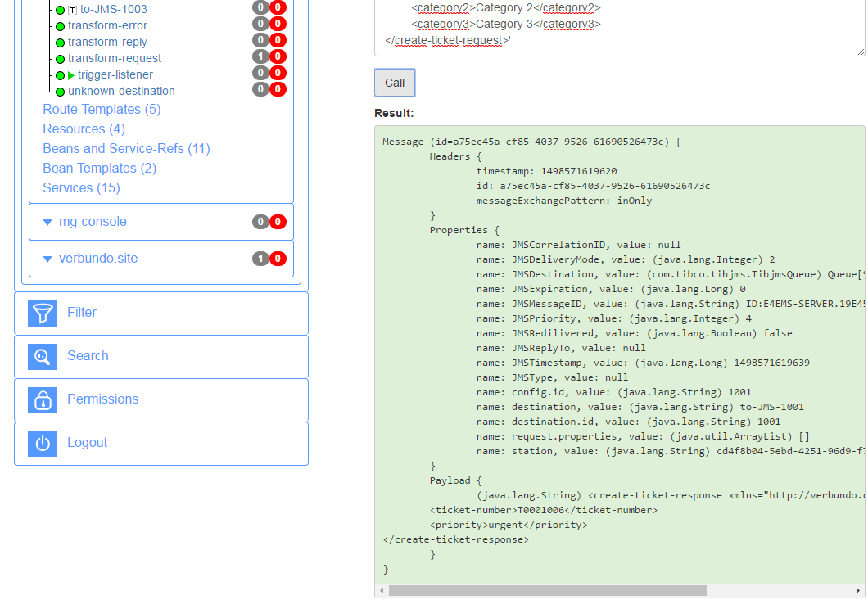Click the Permissions padlock icon
868x600 pixels.
coord(43,399)
